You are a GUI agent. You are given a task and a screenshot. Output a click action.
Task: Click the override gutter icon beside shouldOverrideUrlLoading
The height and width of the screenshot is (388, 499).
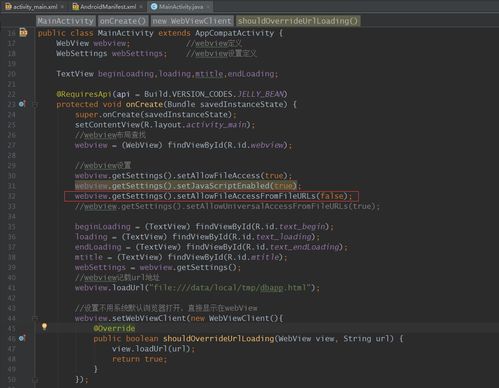[22, 338]
